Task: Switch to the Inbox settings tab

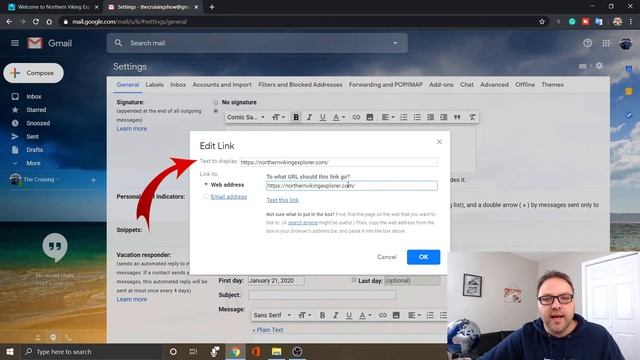Action: [x=178, y=84]
